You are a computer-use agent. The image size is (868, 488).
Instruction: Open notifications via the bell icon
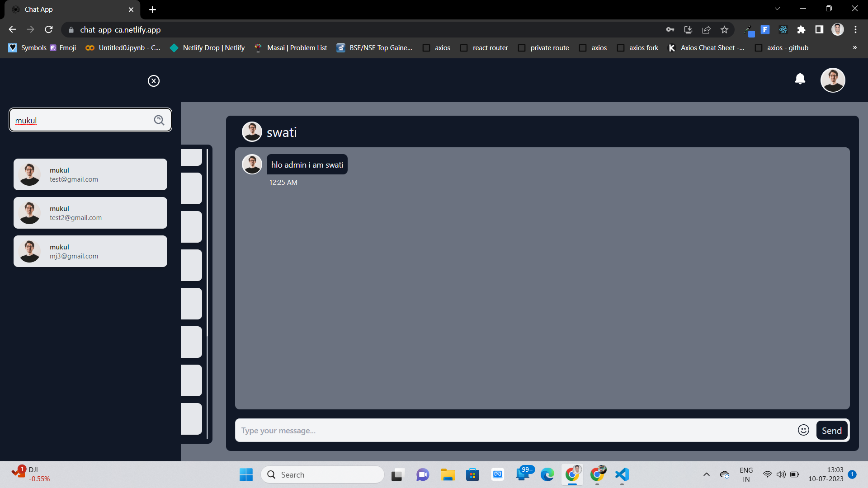click(x=800, y=79)
